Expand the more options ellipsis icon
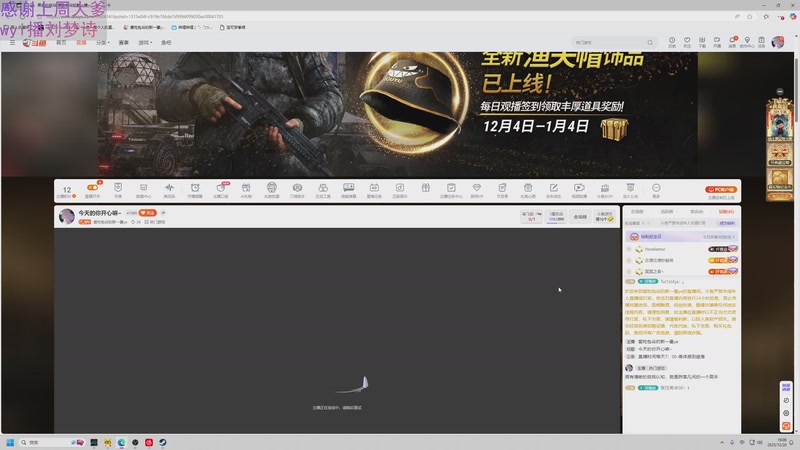This screenshot has height=450, width=800. pyautogui.click(x=656, y=188)
